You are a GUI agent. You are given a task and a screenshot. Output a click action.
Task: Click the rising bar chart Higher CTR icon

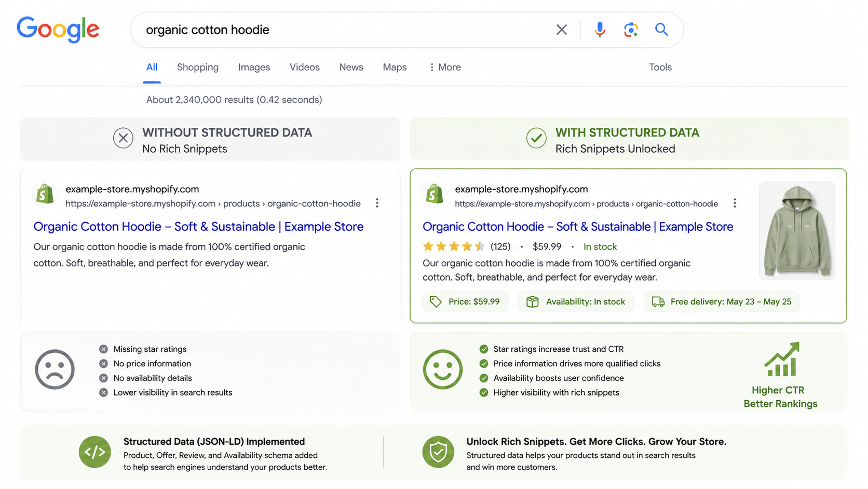tap(781, 359)
